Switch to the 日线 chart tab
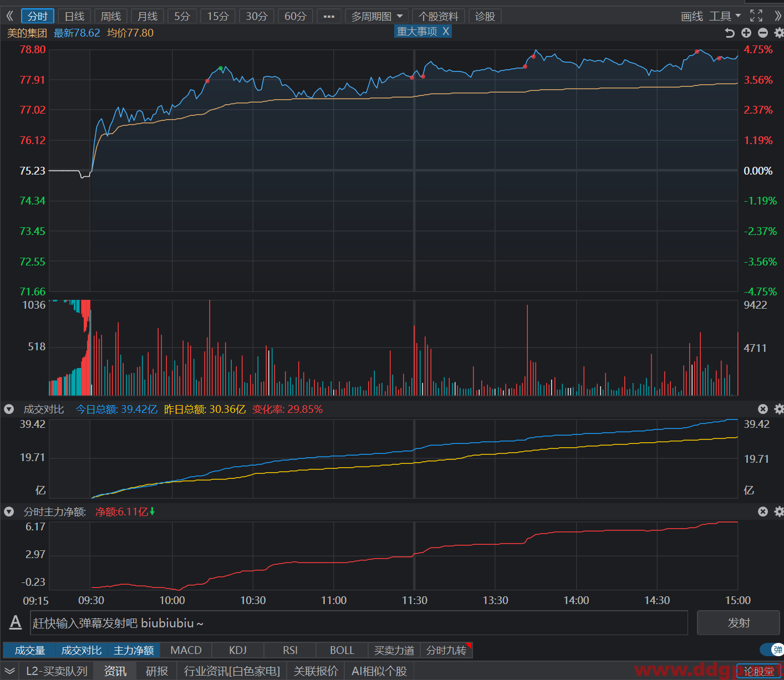Screen dimensions: 784x680 tap(74, 17)
